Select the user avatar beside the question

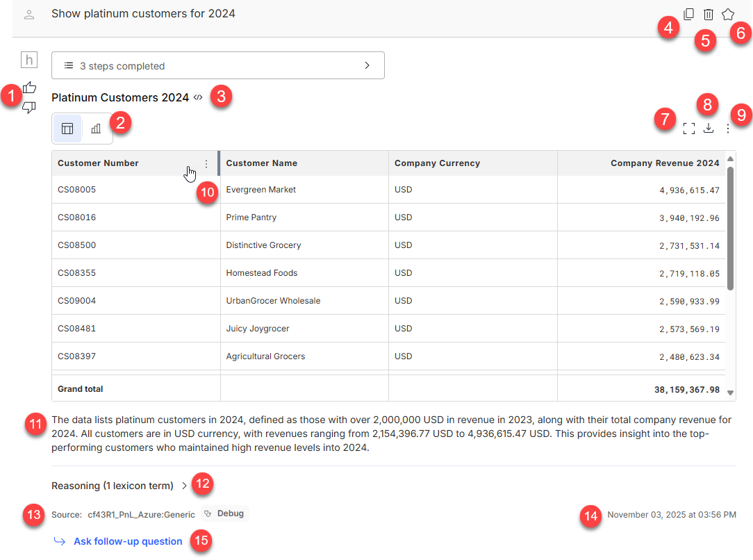(x=28, y=13)
